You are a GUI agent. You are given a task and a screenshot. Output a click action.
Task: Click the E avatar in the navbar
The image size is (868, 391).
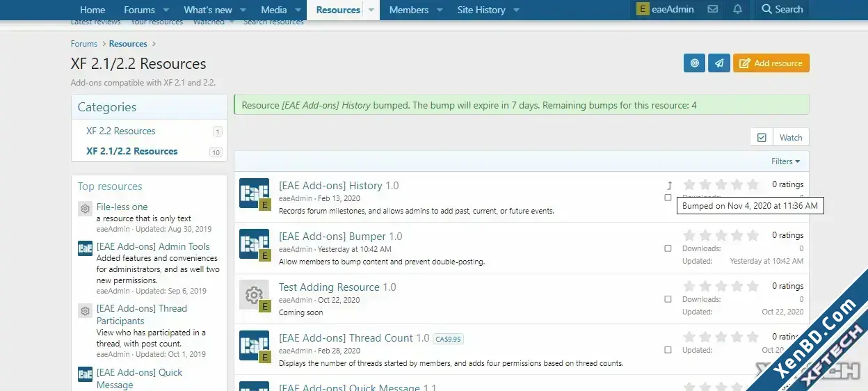coord(643,10)
